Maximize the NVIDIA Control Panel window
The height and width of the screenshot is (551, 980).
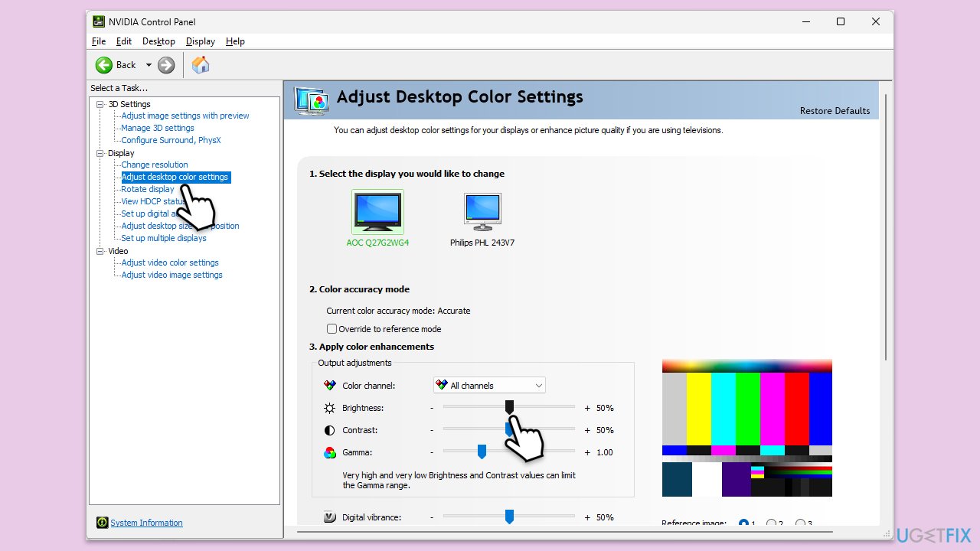(841, 21)
